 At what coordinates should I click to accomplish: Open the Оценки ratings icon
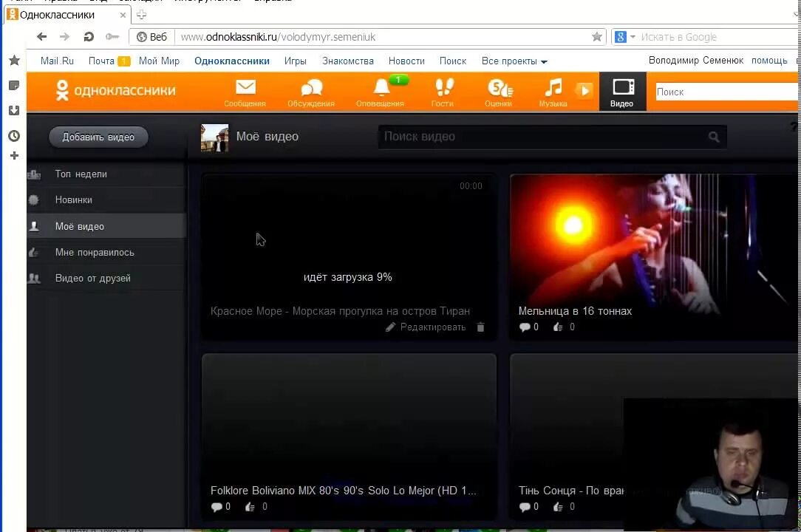(499, 92)
